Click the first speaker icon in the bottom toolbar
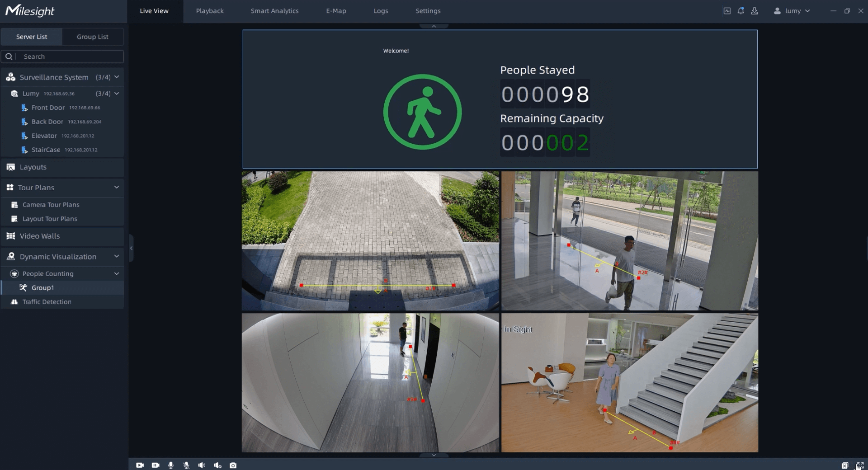868x470 pixels. pyautogui.click(x=202, y=465)
